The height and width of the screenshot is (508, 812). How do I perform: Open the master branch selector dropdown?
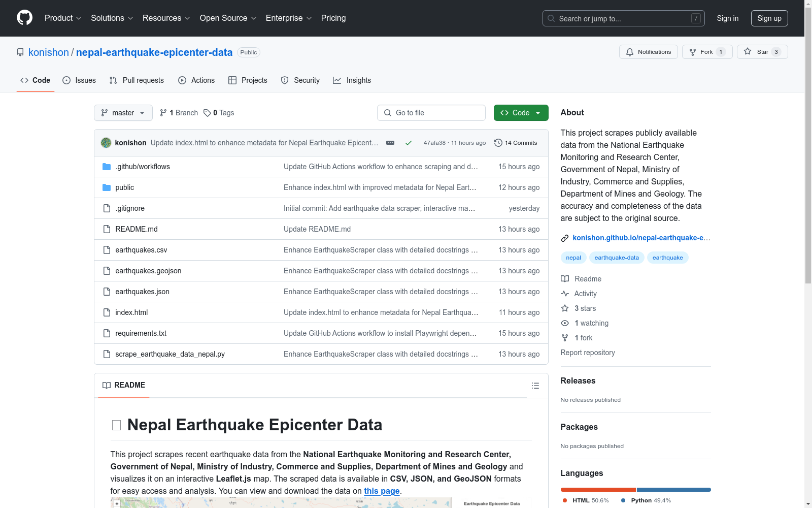(123, 113)
